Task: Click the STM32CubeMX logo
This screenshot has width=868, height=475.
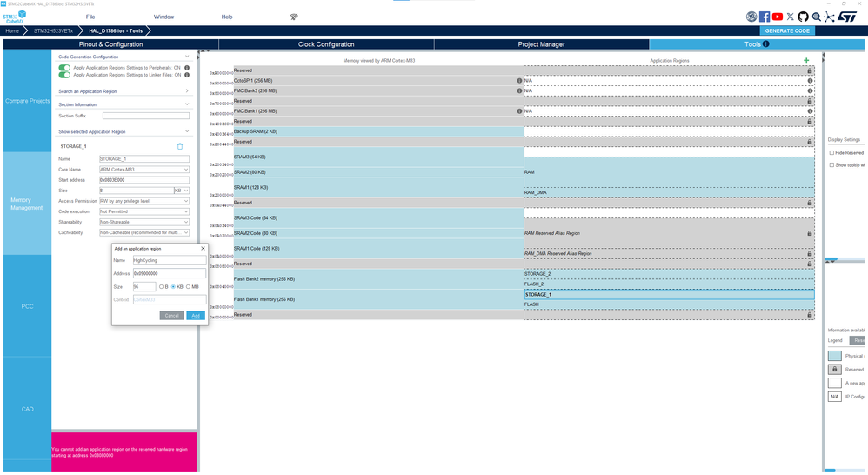Action: pyautogui.click(x=15, y=17)
